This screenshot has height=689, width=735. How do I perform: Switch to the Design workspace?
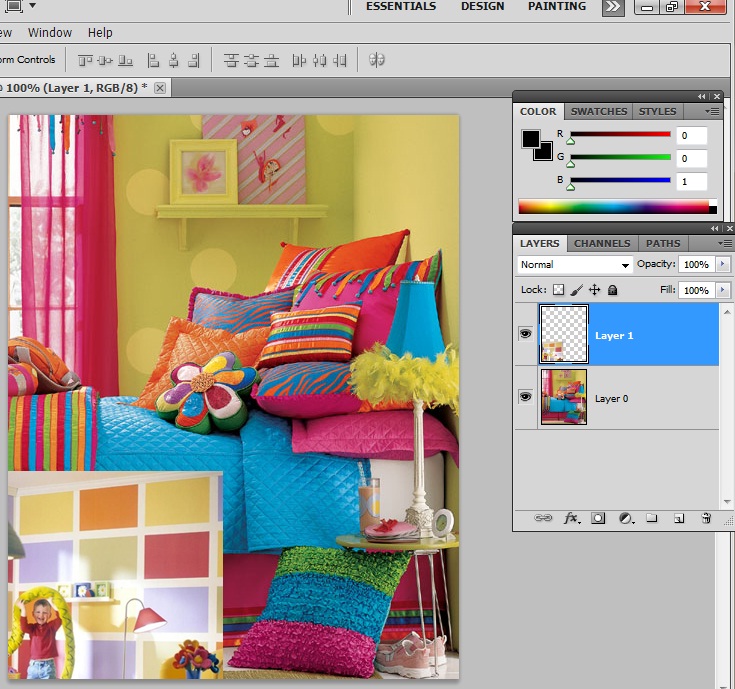pyautogui.click(x=482, y=7)
